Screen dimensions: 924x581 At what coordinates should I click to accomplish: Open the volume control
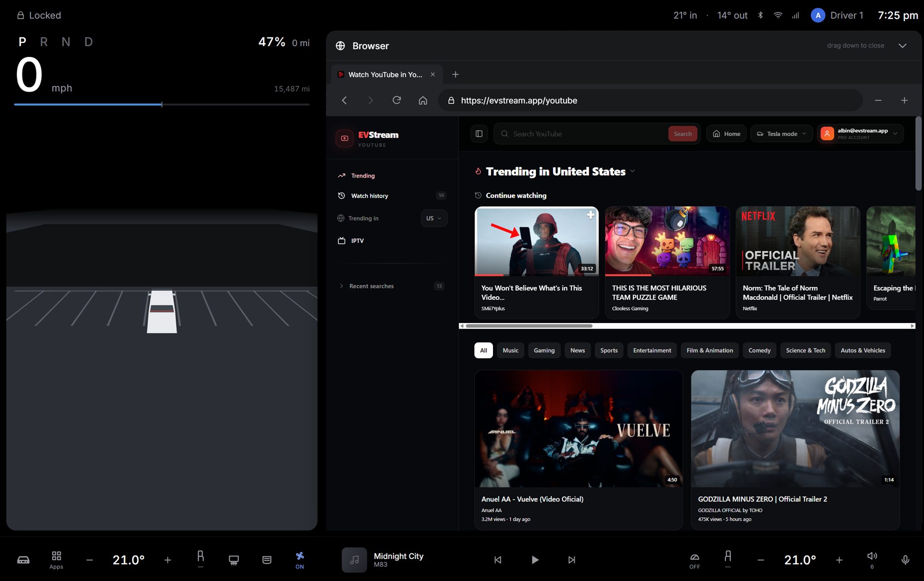point(872,560)
